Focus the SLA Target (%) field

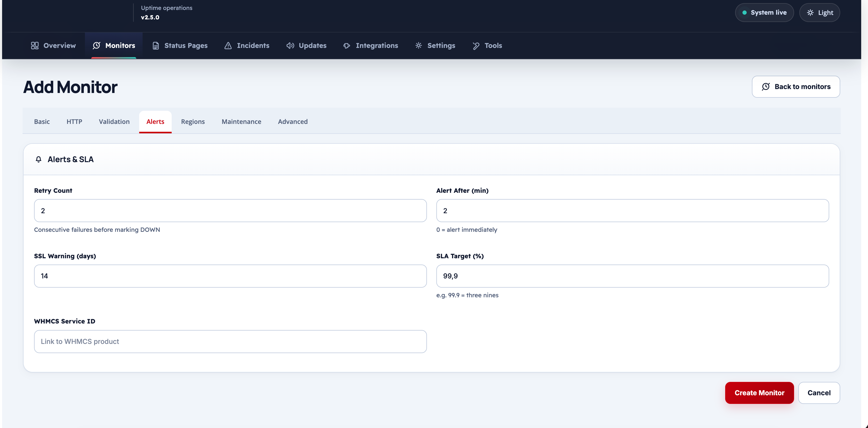click(632, 276)
